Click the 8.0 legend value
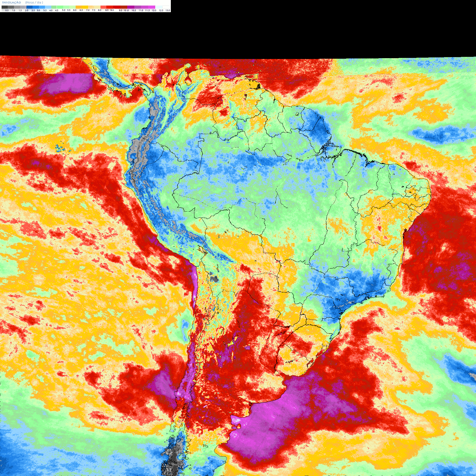Viewport: 476px width, 476px height. (99, 10)
